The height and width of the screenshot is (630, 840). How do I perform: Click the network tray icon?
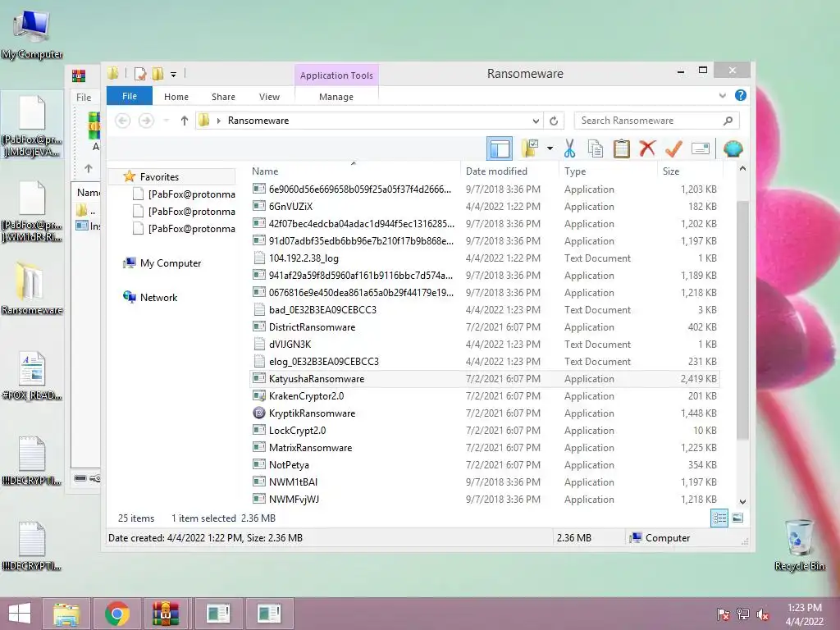(x=742, y=614)
